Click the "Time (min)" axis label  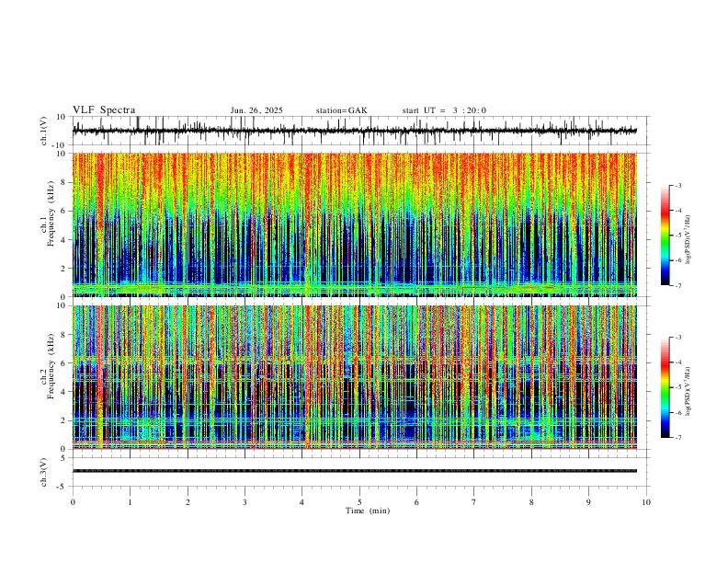click(368, 511)
